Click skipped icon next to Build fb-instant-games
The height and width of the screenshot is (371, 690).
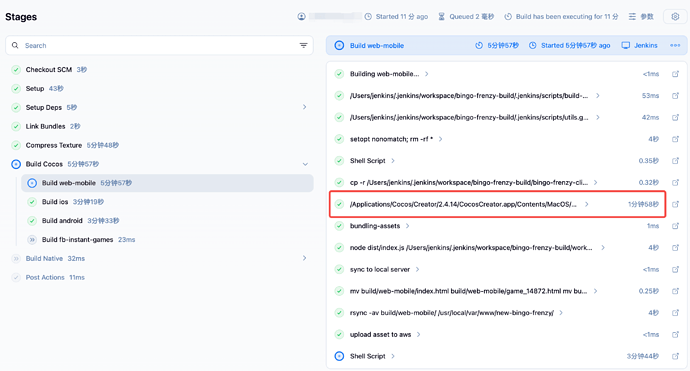32,239
